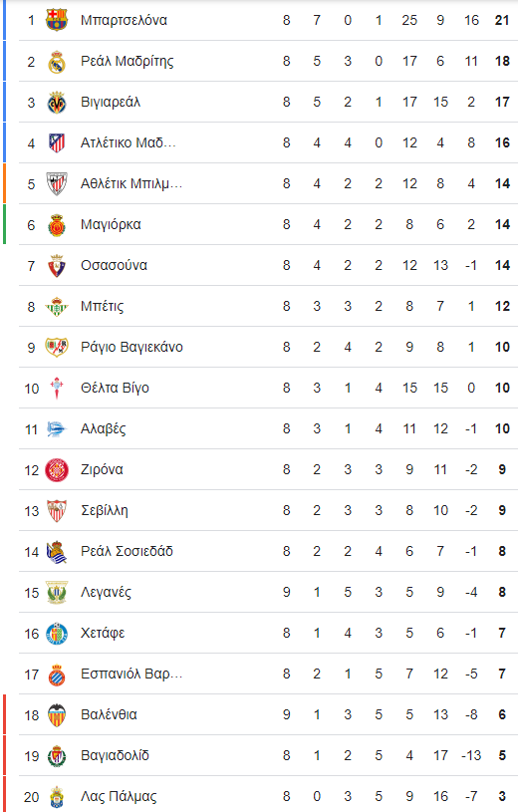518x812 pixels.
Task: Select the Celta Vigo crest icon
Action: [57, 388]
